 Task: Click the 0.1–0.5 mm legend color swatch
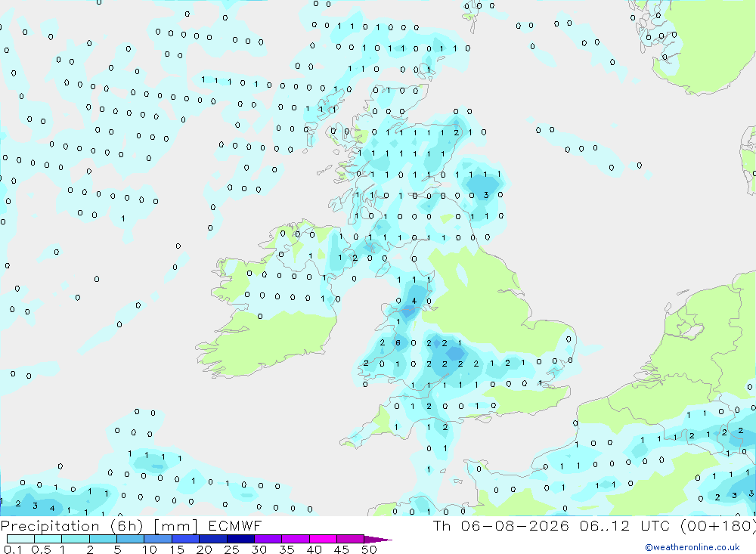[x=20, y=539]
